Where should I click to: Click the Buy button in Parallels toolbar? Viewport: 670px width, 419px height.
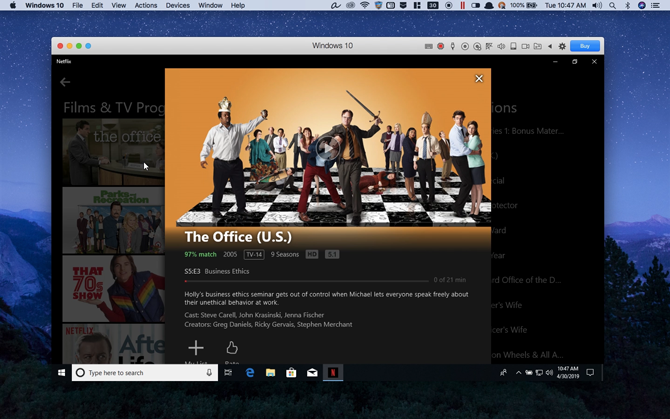pyautogui.click(x=585, y=46)
